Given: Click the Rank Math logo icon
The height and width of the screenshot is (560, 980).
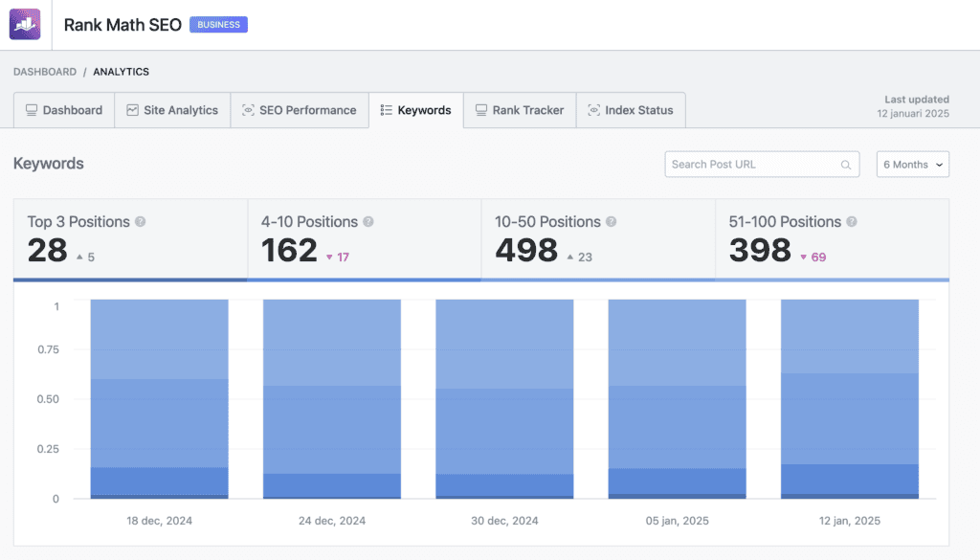Looking at the screenshot, I should point(25,25).
